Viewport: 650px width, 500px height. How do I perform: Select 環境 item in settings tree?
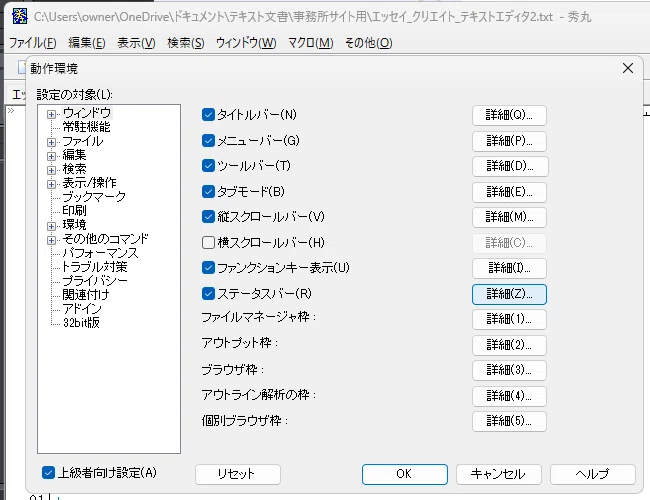[x=74, y=225]
